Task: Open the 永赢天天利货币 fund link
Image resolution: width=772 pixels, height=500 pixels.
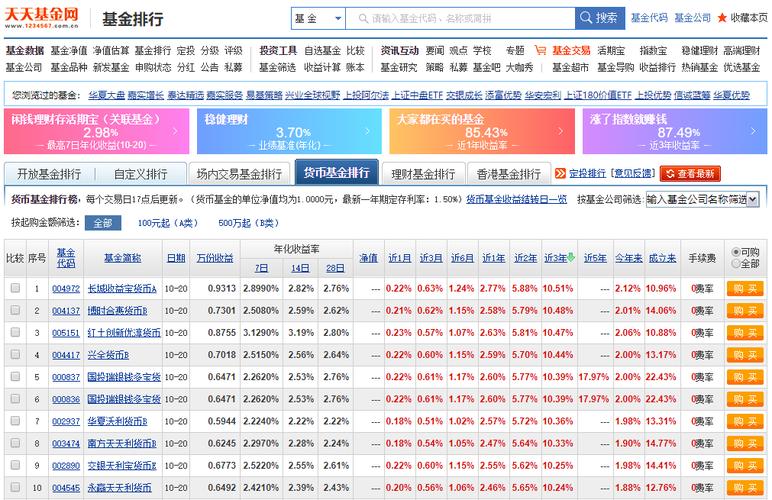Action: coord(120,488)
